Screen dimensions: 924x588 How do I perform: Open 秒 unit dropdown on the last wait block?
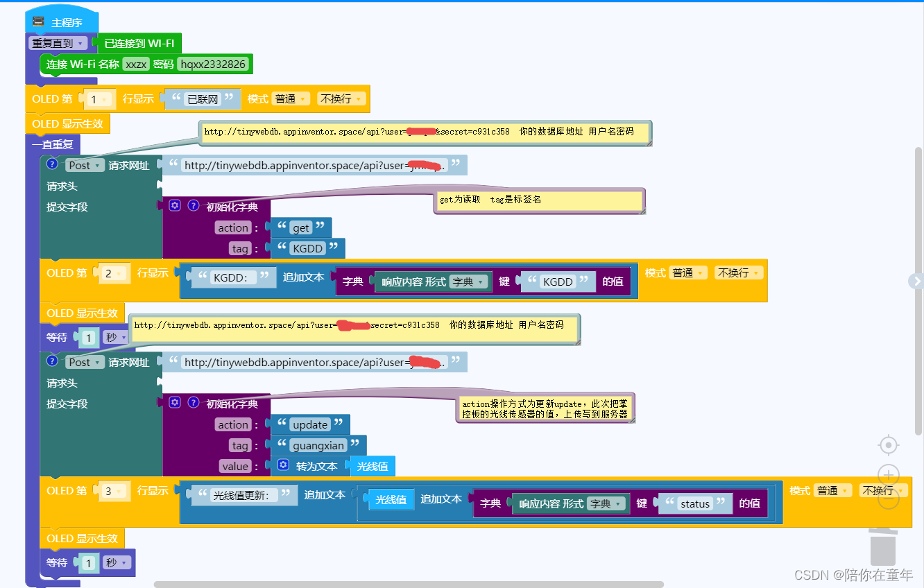coord(116,562)
